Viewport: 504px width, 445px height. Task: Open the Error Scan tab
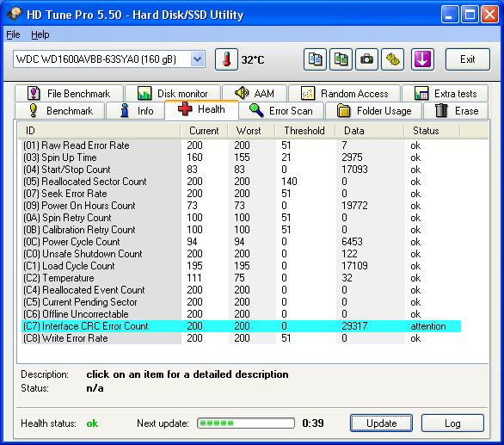[x=281, y=111]
